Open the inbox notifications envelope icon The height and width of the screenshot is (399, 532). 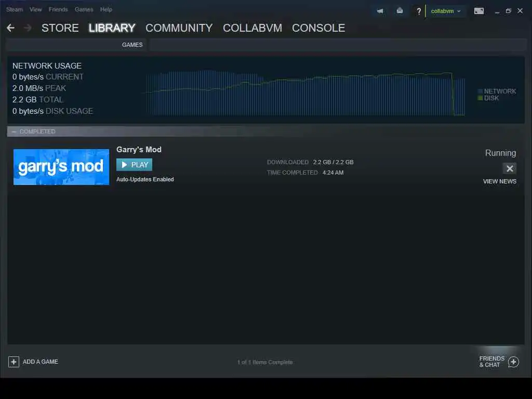pos(400,11)
